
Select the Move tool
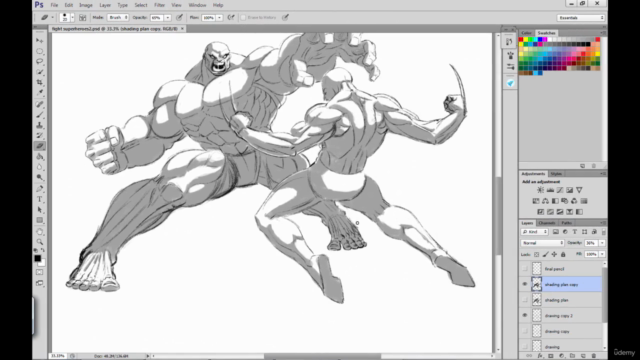[40, 40]
